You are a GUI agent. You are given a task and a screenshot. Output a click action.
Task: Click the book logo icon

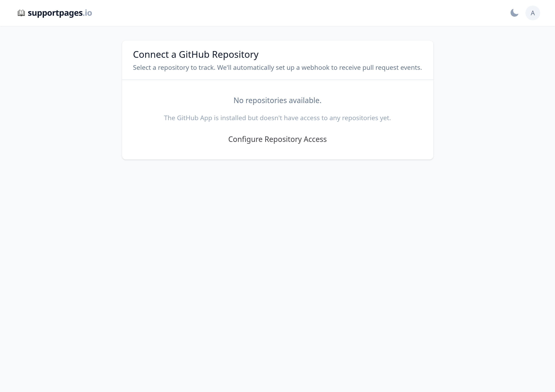pos(21,13)
